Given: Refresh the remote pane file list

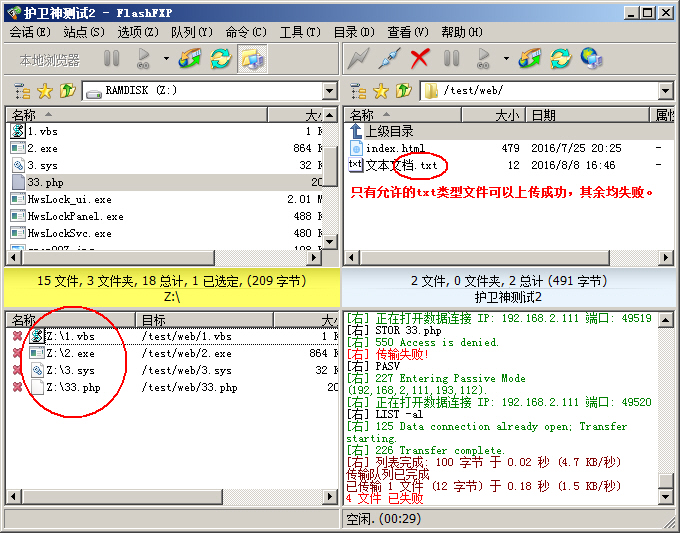Looking at the screenshot, I should [560, 59].
